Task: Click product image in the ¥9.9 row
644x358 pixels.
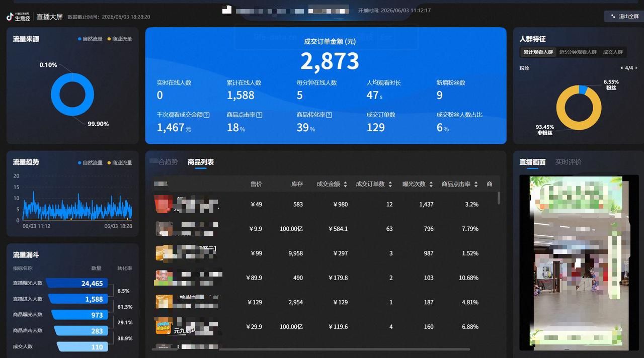Action: (164, 228)
